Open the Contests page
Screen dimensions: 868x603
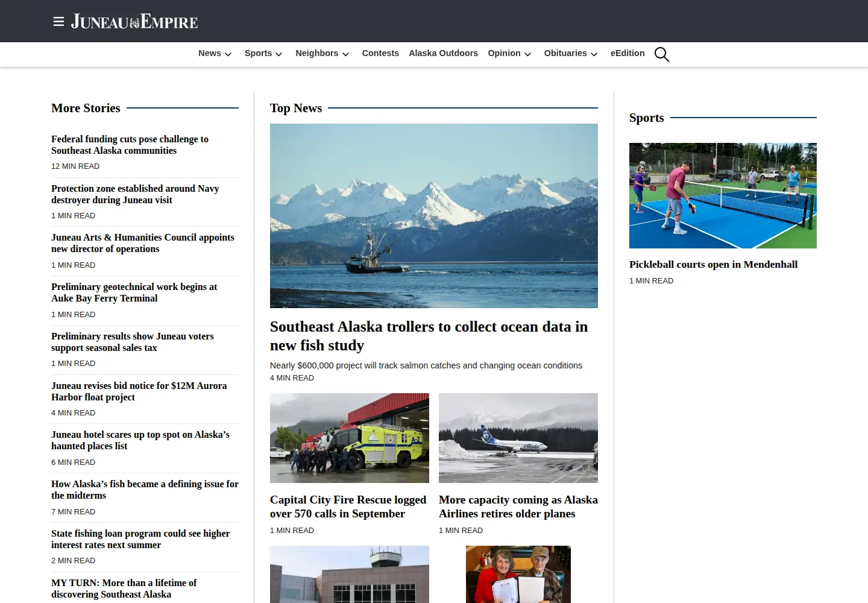[380, 53]
